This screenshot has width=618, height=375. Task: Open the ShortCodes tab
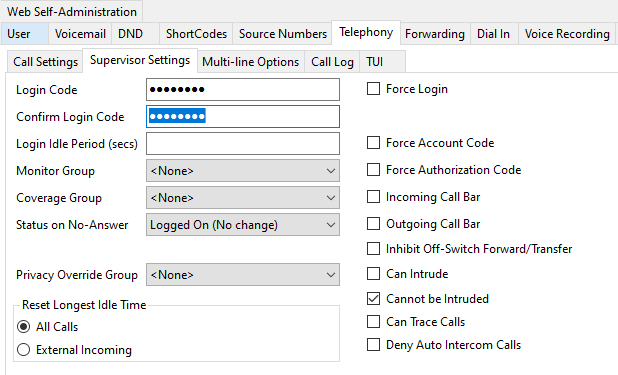pos(196,34)
